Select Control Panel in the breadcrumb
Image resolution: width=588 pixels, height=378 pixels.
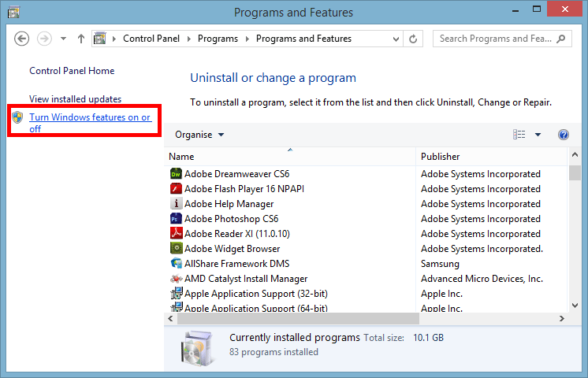tap(151, 39)
